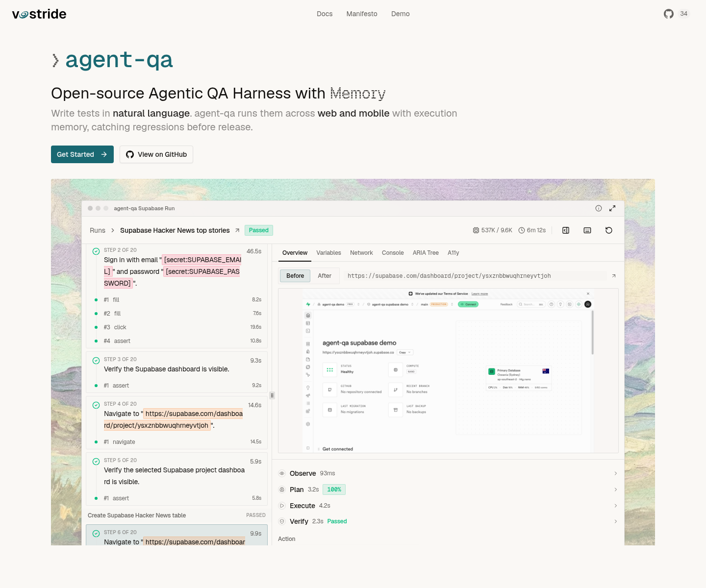The image size is (706, 588).
Task: Click the token chip icon beside 537K
Action: pos(476,230)
